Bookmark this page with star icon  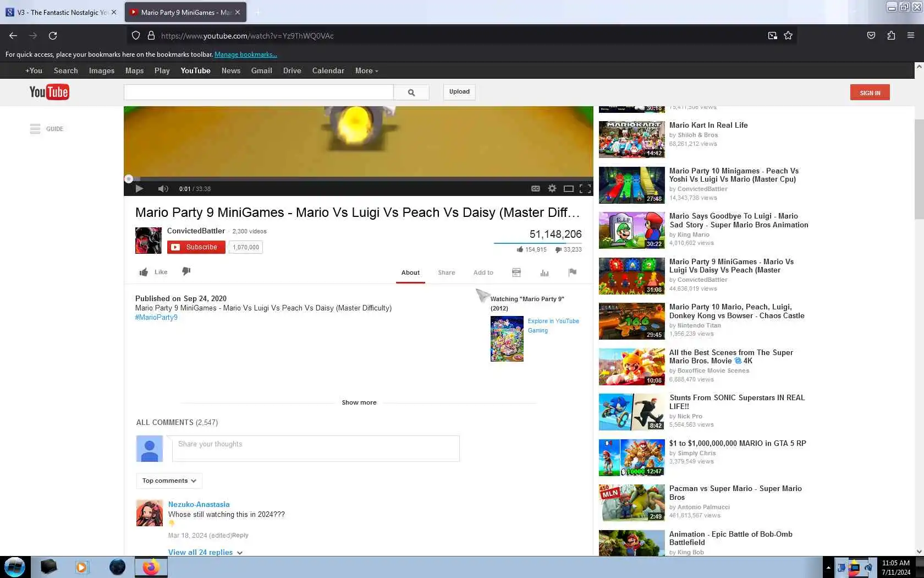(788, 35)
